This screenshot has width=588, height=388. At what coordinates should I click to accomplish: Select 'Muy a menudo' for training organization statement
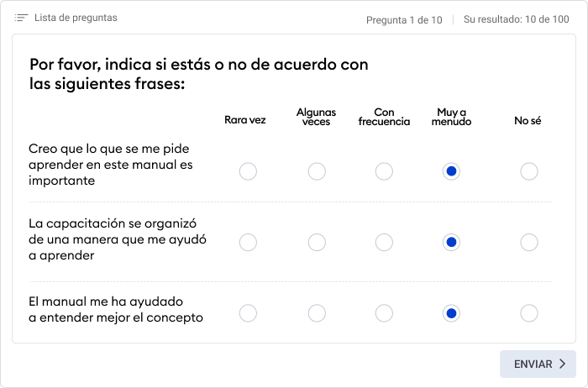point(451,243)
